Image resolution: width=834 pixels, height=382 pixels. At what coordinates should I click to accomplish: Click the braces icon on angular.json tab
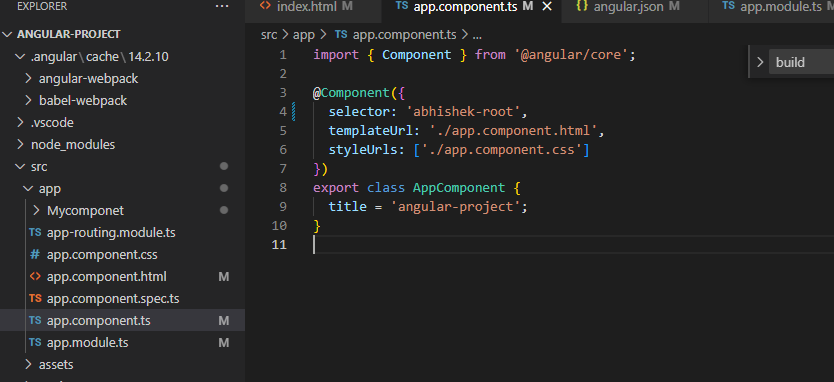pyautogui.click(x=582, y=6)
